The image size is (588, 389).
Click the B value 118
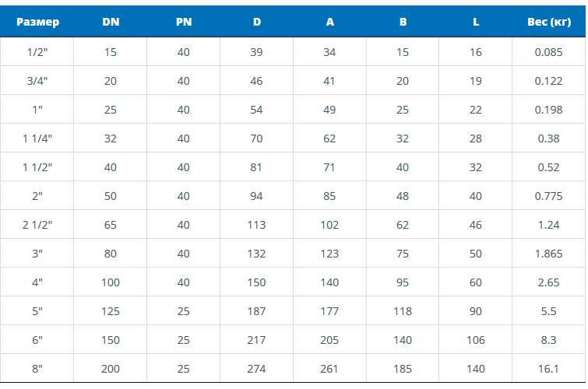[403, 311]
